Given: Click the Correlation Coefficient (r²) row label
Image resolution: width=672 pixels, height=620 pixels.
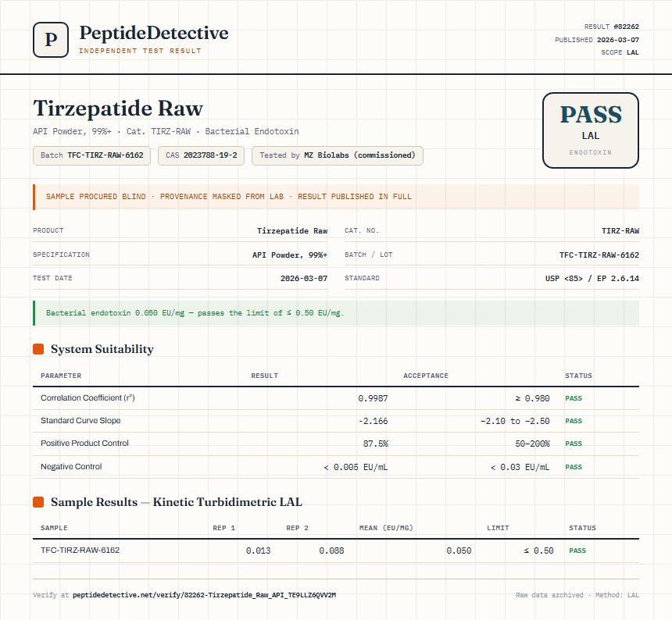Looking at the screenshot, I should 88,397.
